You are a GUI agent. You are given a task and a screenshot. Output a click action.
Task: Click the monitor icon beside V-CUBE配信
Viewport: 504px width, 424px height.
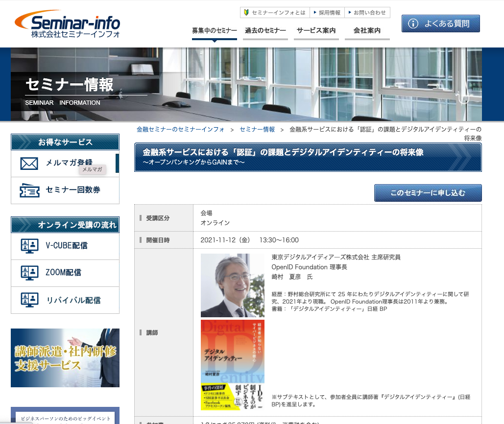[29, 246]
